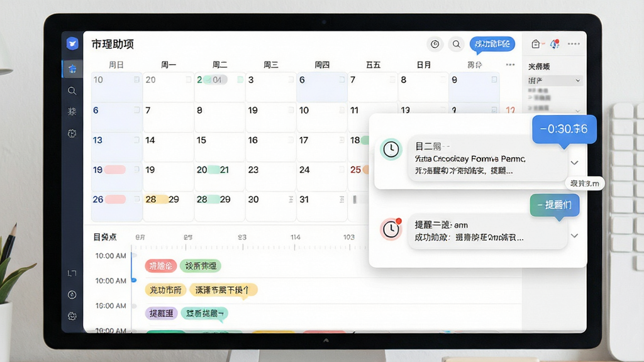Screen dimensions: 644x362
Task: Click the teal tag in the third timeline row
Action: pyautogui.click(x=204, y=314)
